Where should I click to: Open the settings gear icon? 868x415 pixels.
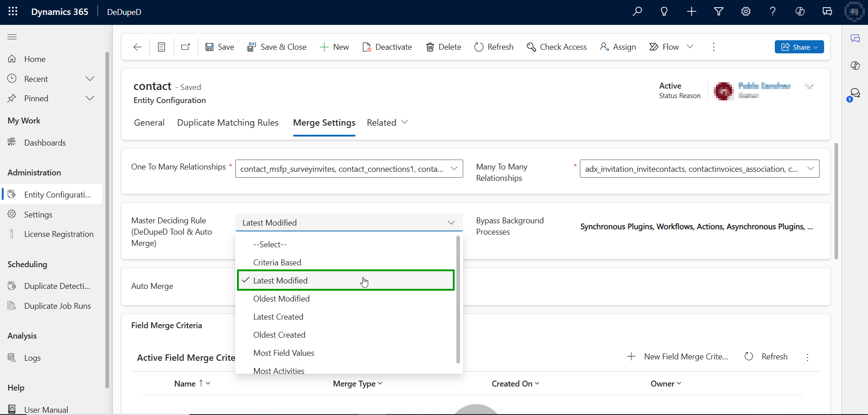pyautogui.click(x=745, y=12)
